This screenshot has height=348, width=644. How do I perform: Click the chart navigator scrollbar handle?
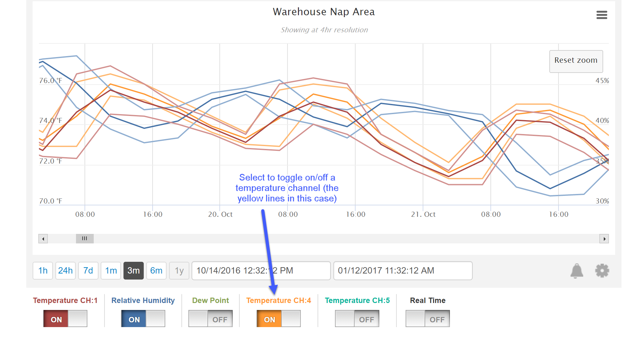(85, 239)
